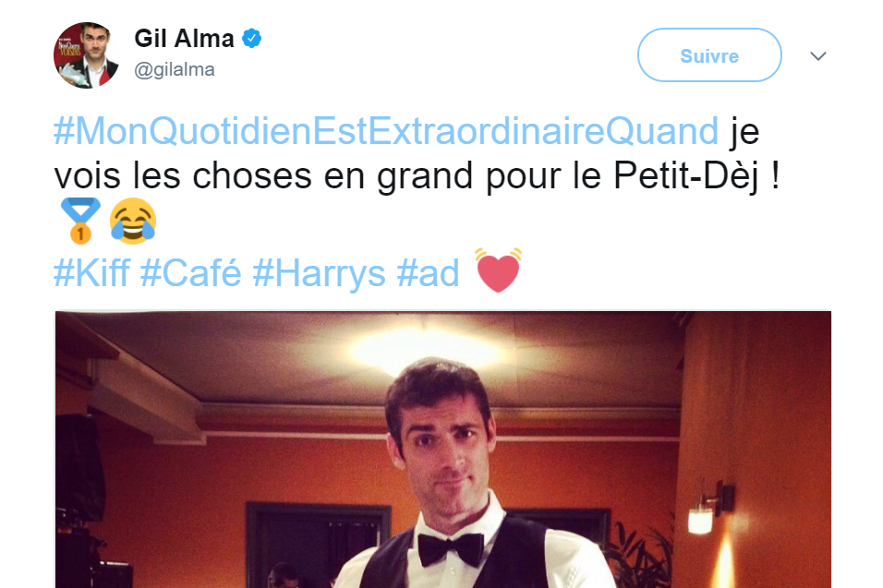
Task: Open the #MonQuotidienEstExtraordinaireQuand hashtag
Action: pyautogui.click(x=386, y=131)
